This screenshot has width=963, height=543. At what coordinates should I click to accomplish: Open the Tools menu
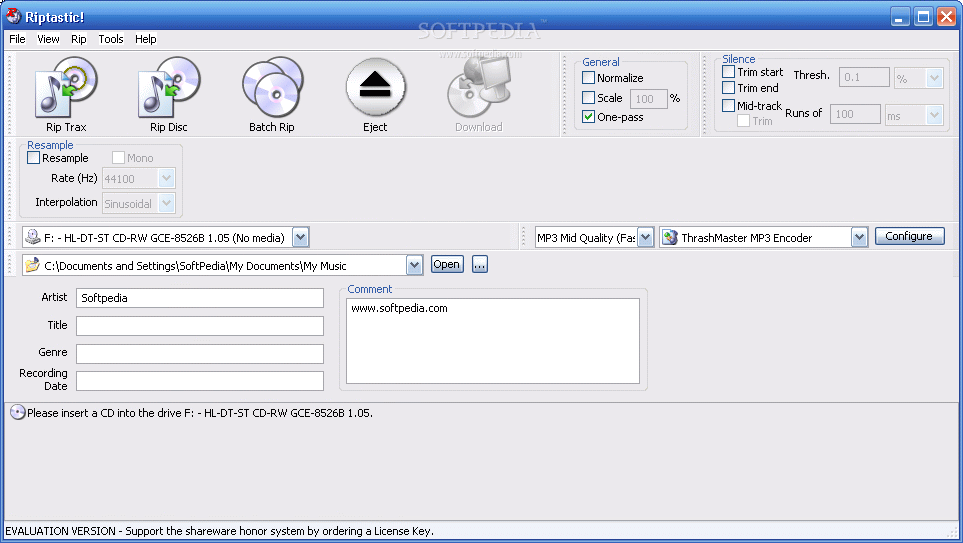coord(111,39)
